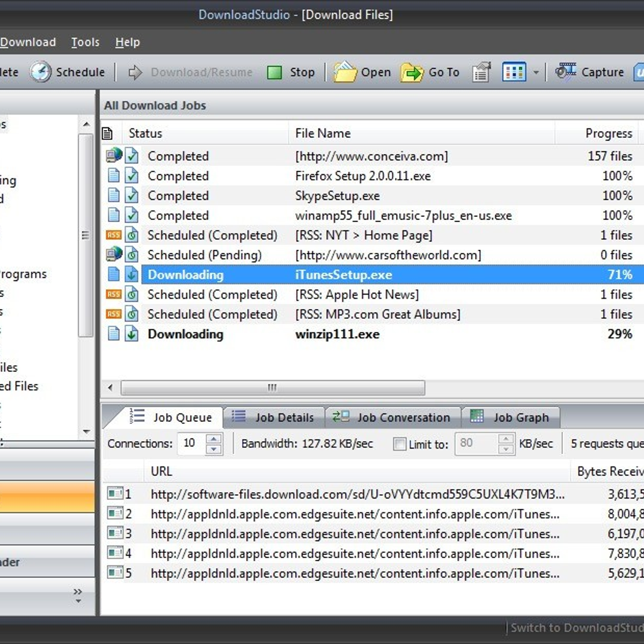Click the scheduled clock icon for carsoftheworld.com

coord(132,254)
